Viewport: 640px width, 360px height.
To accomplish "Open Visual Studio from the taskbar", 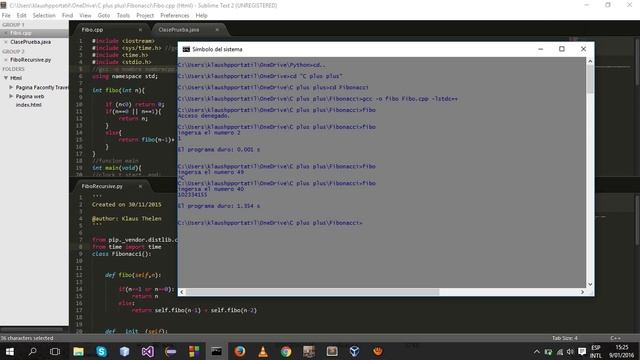I will (148, 351).
